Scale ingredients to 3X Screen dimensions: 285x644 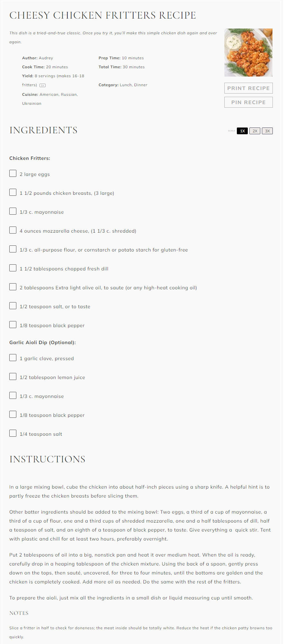tap(267, 131)
